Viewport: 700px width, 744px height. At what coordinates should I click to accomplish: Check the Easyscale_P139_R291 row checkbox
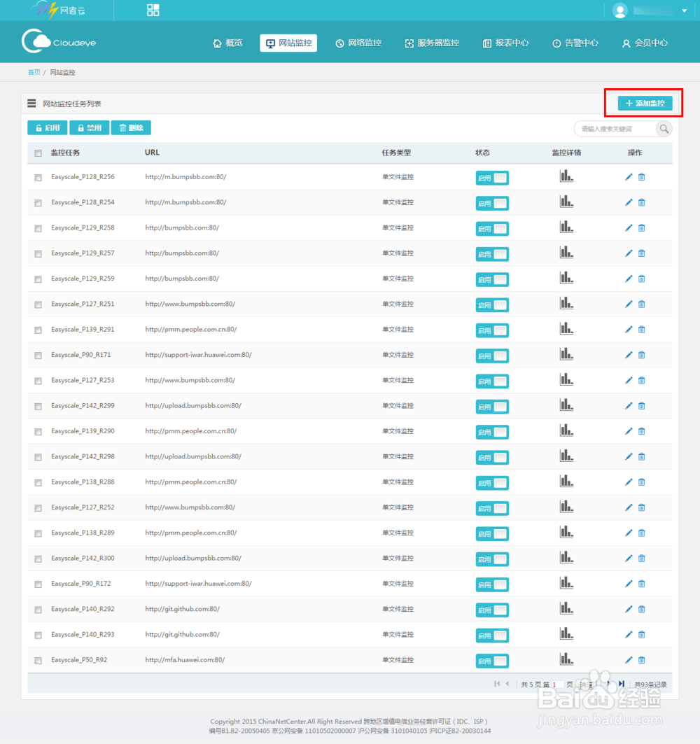tap(38, 330)
